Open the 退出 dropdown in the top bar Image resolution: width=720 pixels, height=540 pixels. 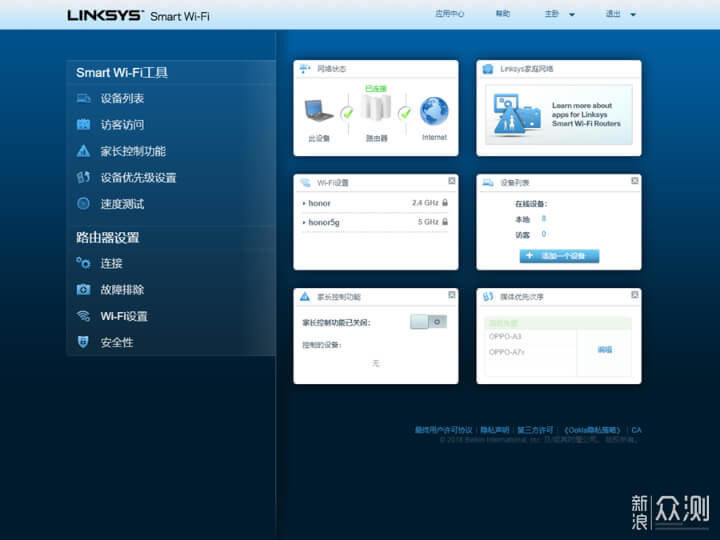619,14
